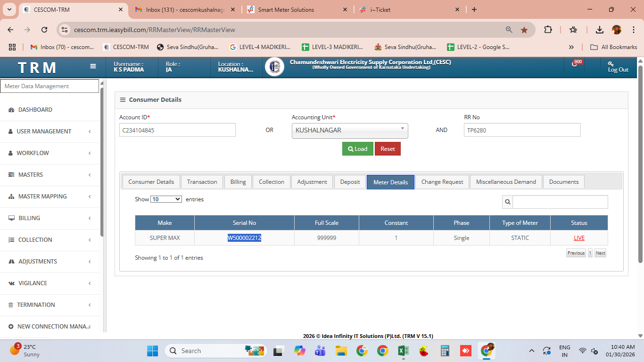View site information icon in address bar
The height and width of the screenshot is (362, 644).
66,30
